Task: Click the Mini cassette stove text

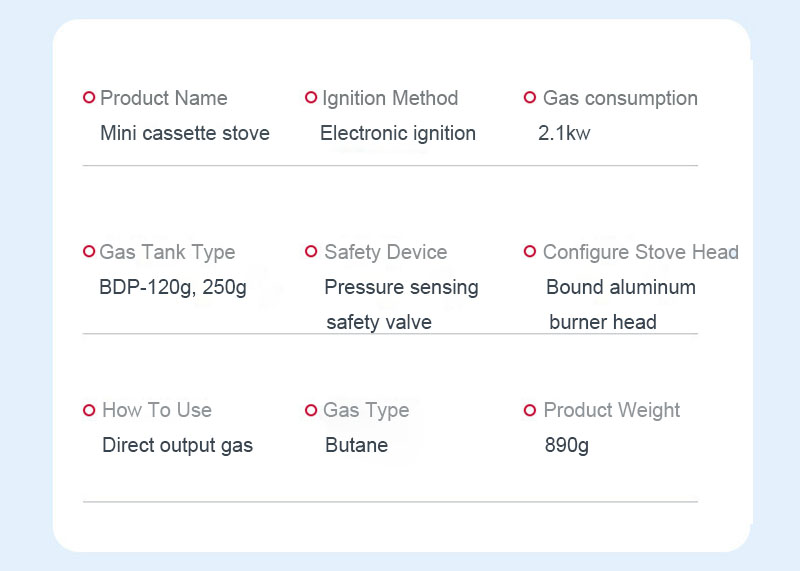Action: pyautogui.click(x=185, y=133)
